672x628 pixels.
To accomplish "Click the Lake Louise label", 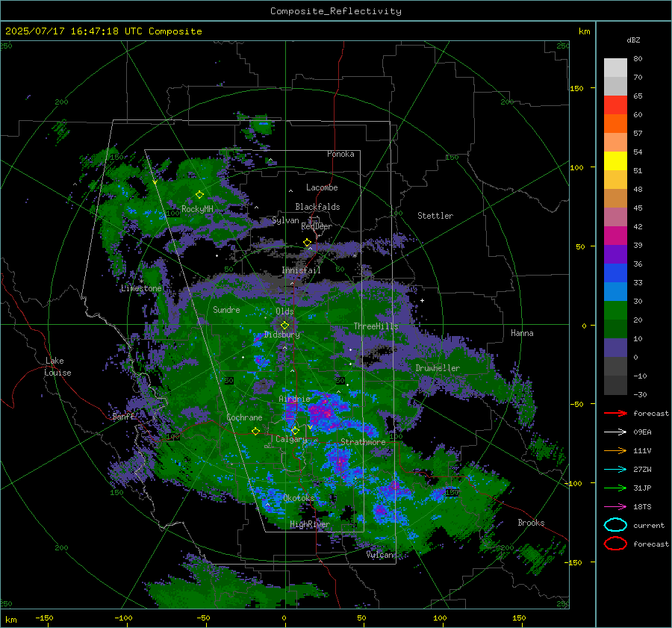I will (57, 367).
